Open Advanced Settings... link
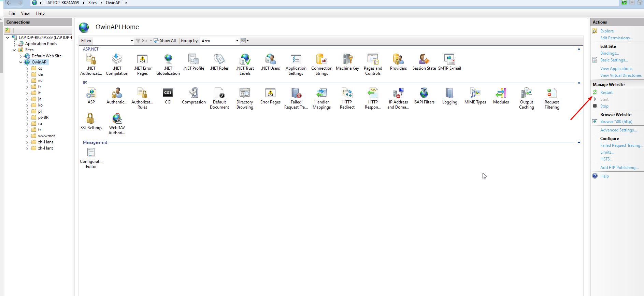The image size is (644, 296). (618, 130)
